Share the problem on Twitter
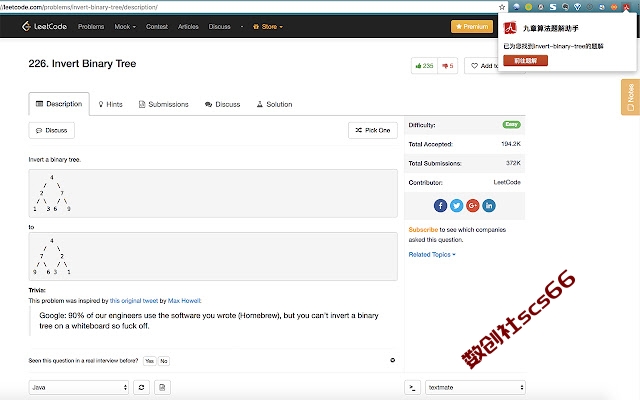This screenshot has height=400, width=640. point(456,205)
